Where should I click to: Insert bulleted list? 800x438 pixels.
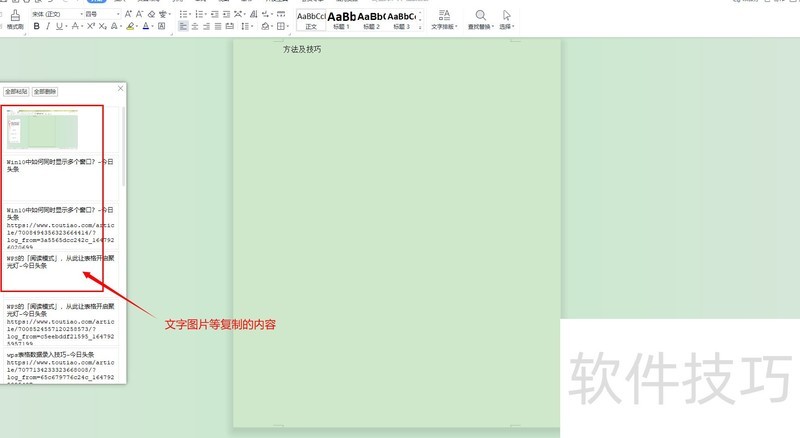click(x=183, y=14)
